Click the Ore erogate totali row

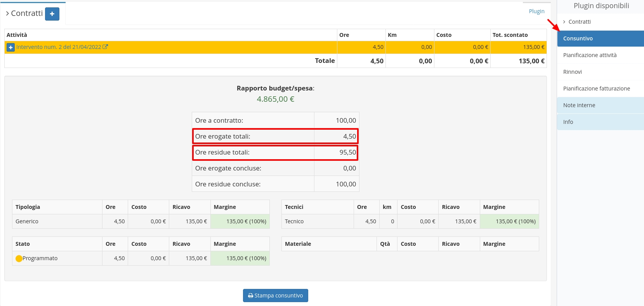253,136
